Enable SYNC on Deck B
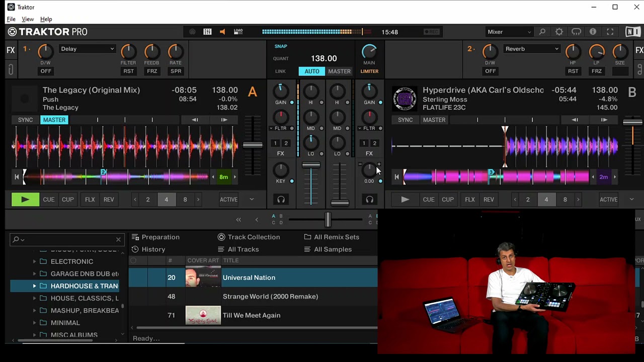The height and width of the screenshot is (362, 644). coord(405,120)
